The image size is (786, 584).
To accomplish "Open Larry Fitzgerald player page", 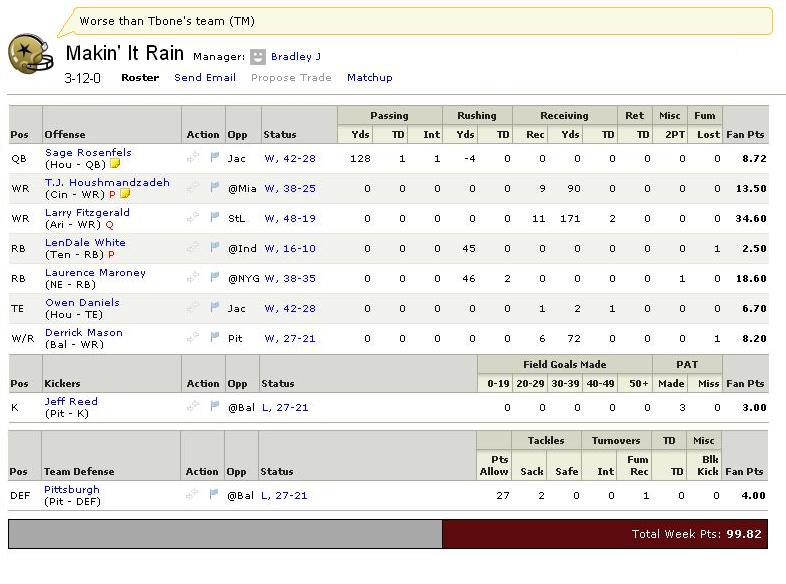I will coord(87,213).
